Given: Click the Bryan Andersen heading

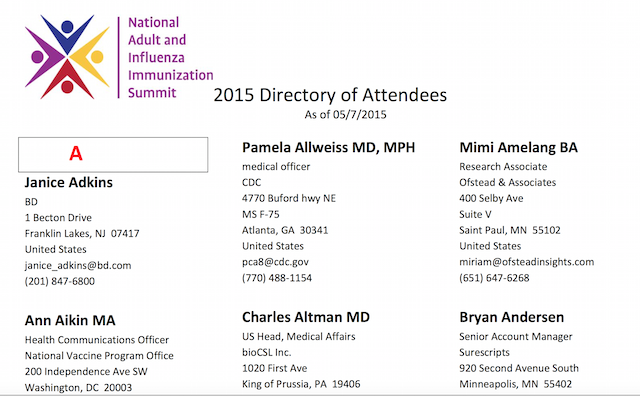Looking at the screenshot, I should point(511,317).
